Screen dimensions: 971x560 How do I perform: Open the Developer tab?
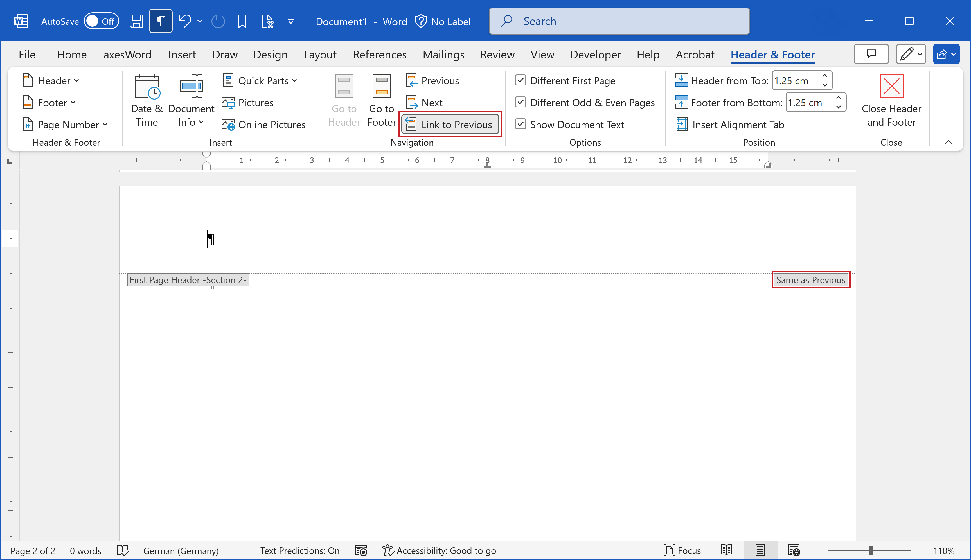[x=595, y=55]
